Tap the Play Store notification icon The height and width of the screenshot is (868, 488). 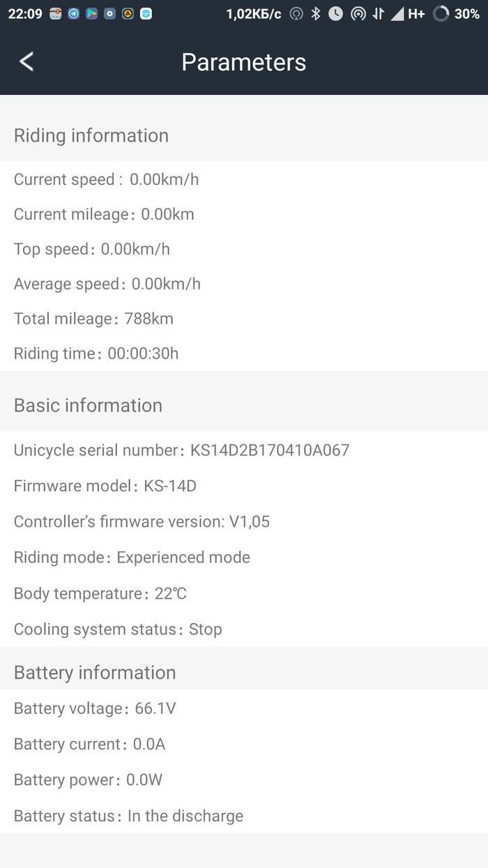[92, 13]
